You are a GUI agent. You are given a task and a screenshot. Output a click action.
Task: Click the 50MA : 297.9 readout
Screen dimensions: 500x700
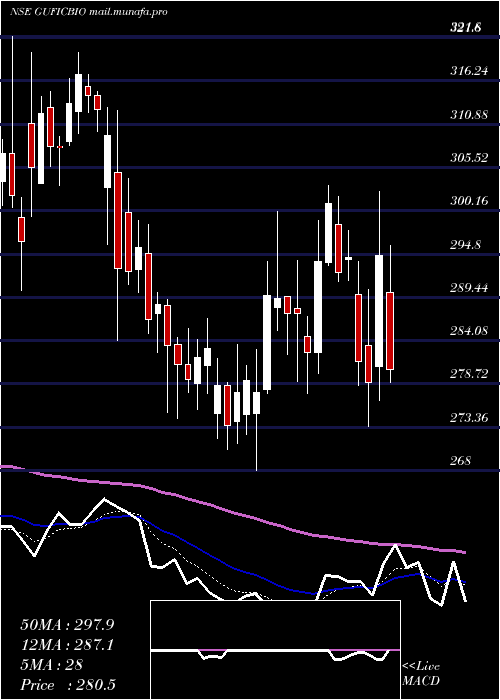(x=67, y=625)
